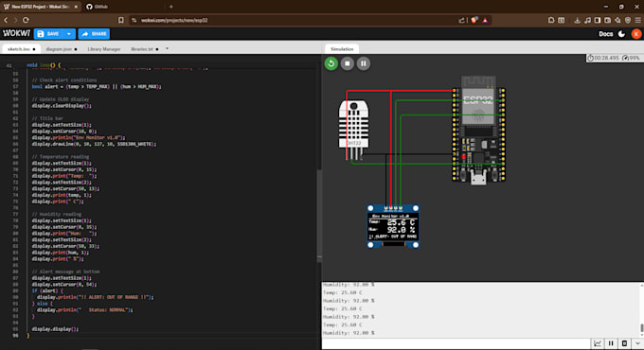Viewport: 644px width, 350px height.
Task: Open the browser hamburger menu
Action: [x=637, y=20]
